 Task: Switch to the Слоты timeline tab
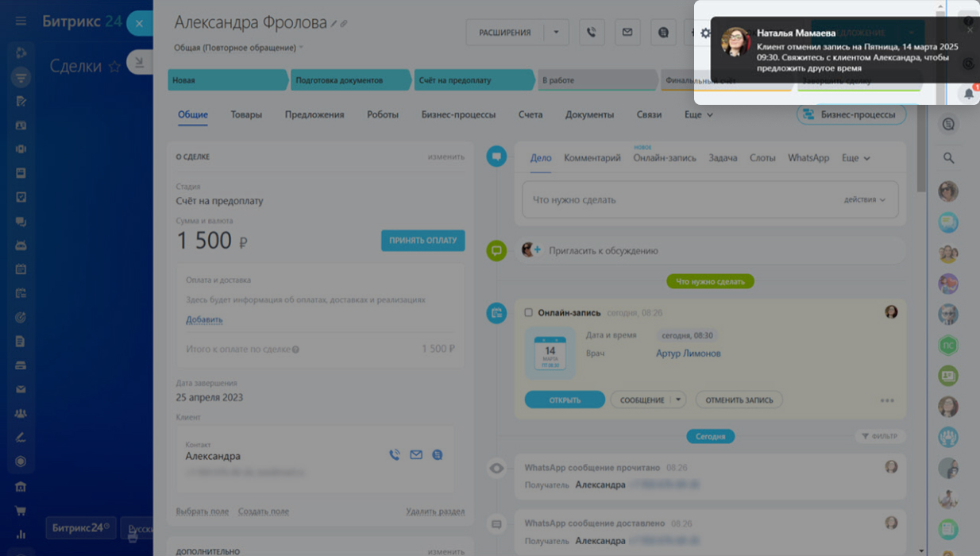(762, 158)
